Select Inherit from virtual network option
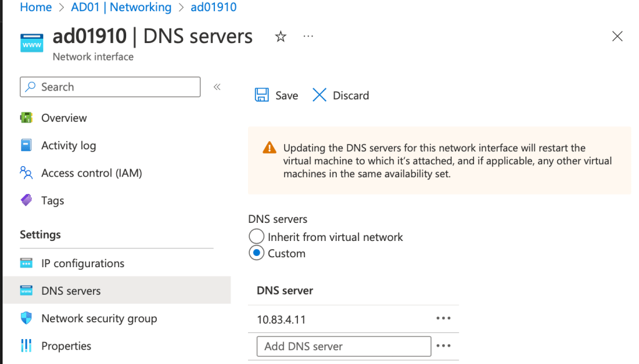The height and width of the screenshot is (364, 639). point(257,237)
